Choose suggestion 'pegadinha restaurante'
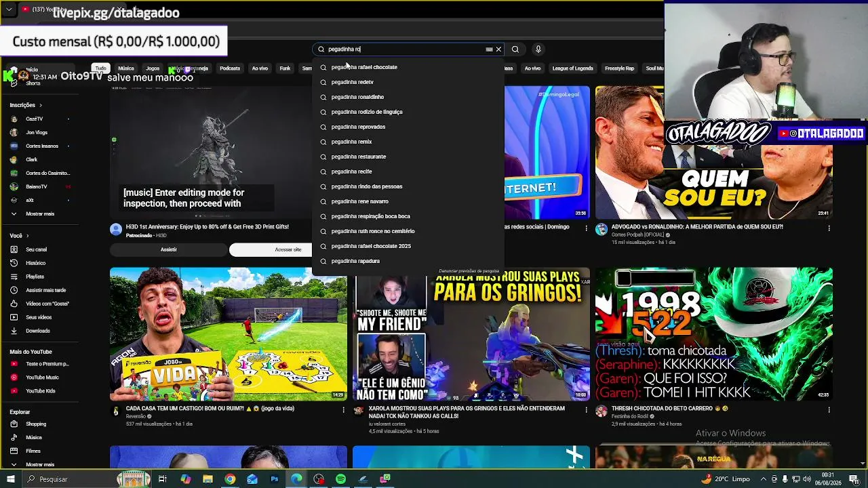The image size is (868, 488). pos(408,157)
